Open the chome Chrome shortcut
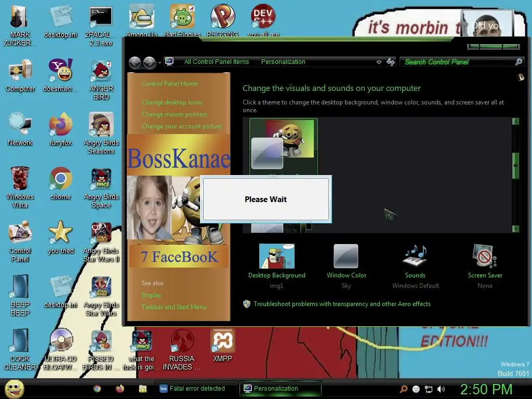 [x=60, y=183]
